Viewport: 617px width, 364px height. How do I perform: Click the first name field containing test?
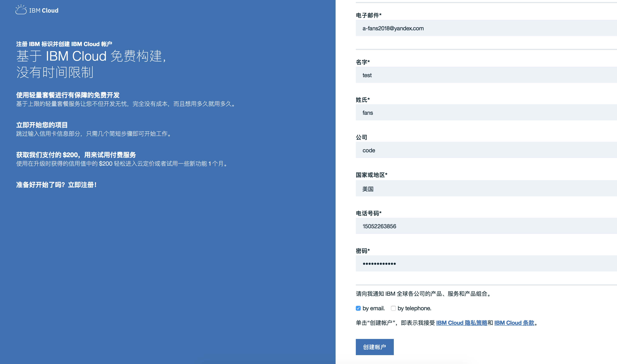(x=486, y=75)
